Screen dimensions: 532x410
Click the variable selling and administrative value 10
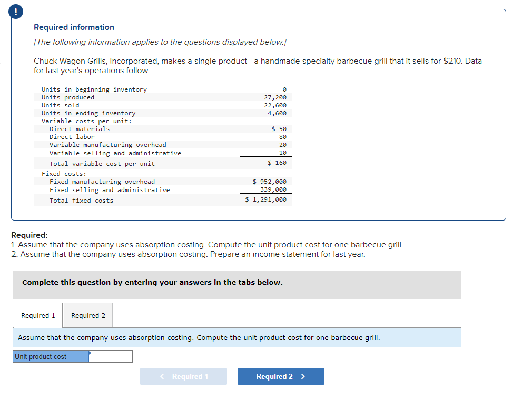click(x=283, y=153)
